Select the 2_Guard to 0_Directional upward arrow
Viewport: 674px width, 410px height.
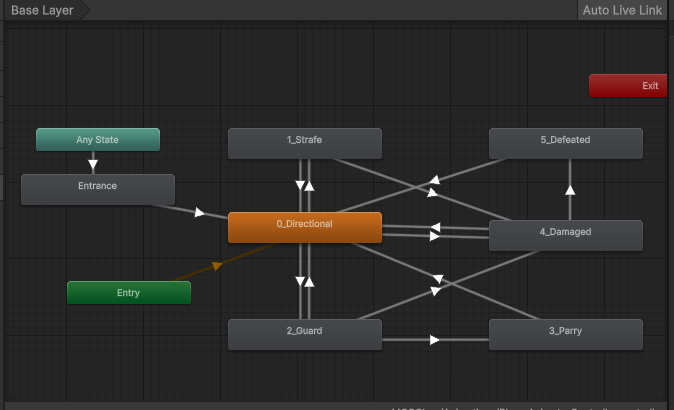tap(309, 282)
